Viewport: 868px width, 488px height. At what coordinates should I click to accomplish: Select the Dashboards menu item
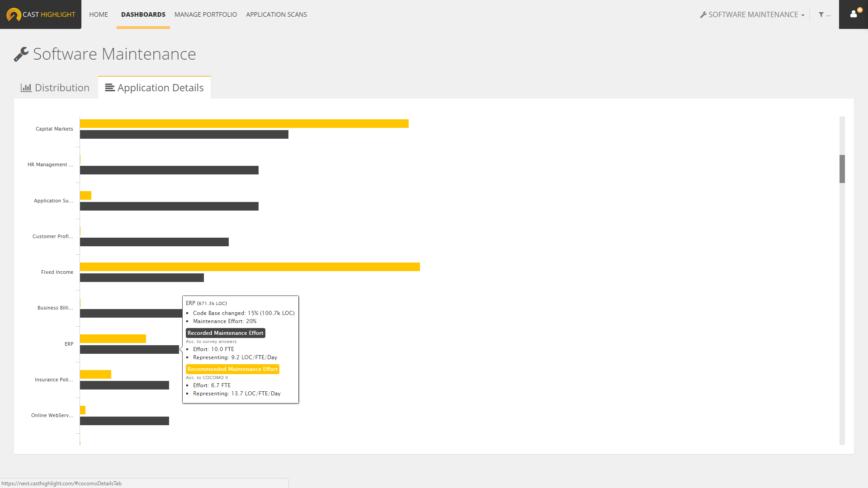pos(143,14)
